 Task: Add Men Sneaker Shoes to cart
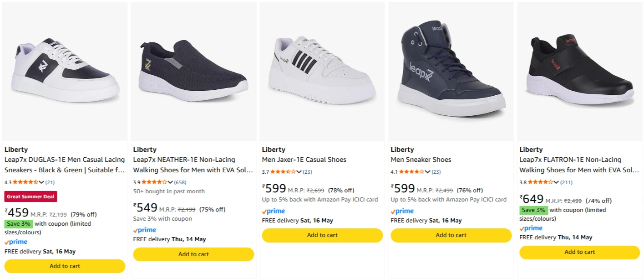451,235
